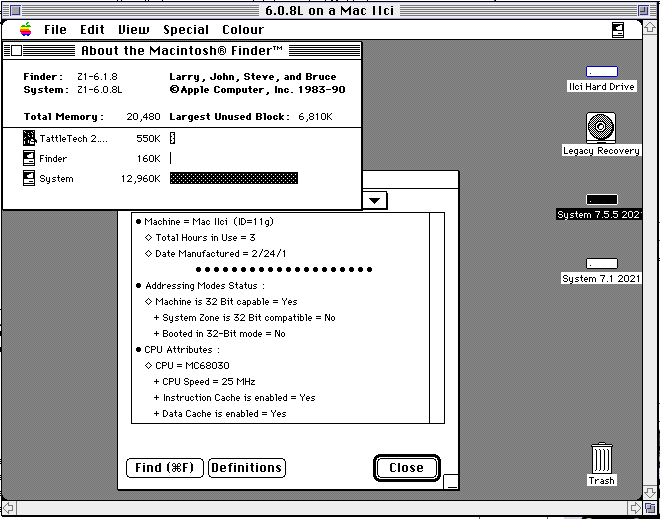Select the Legacy Recovery disc icon
The image size is (660, 519).
[x=601, y=128]
